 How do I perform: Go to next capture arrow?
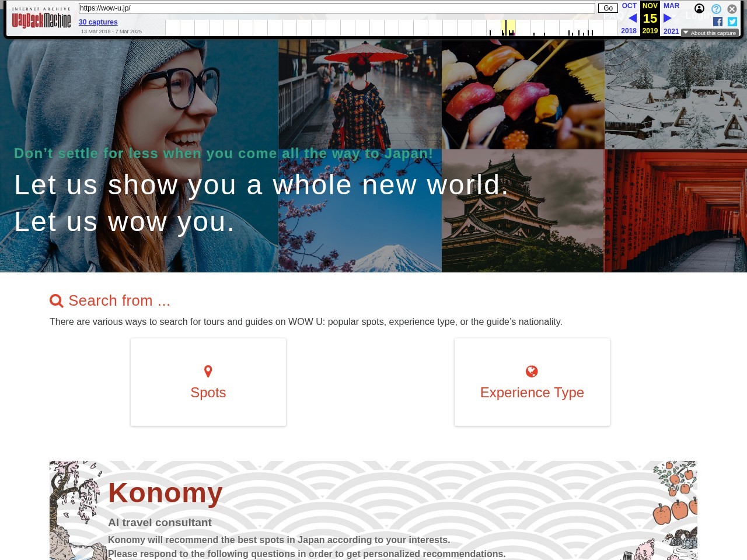coord(667,18)
